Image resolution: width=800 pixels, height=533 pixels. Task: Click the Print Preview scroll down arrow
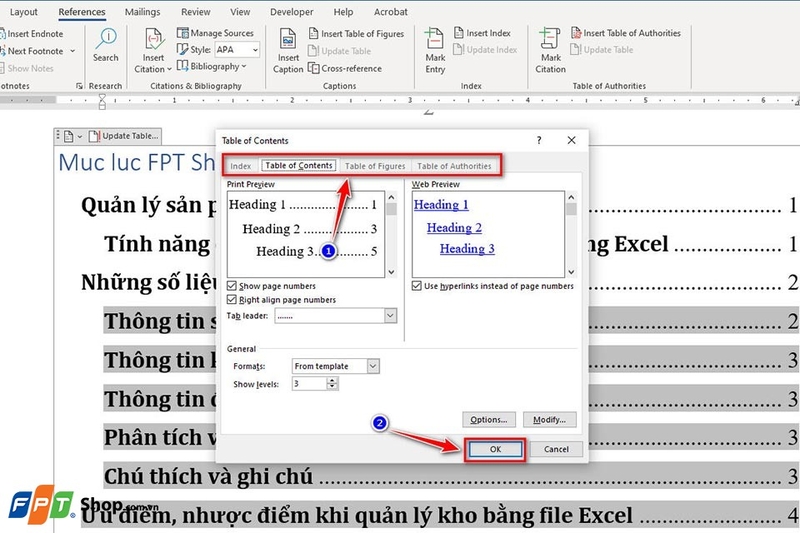click(391, 272)
